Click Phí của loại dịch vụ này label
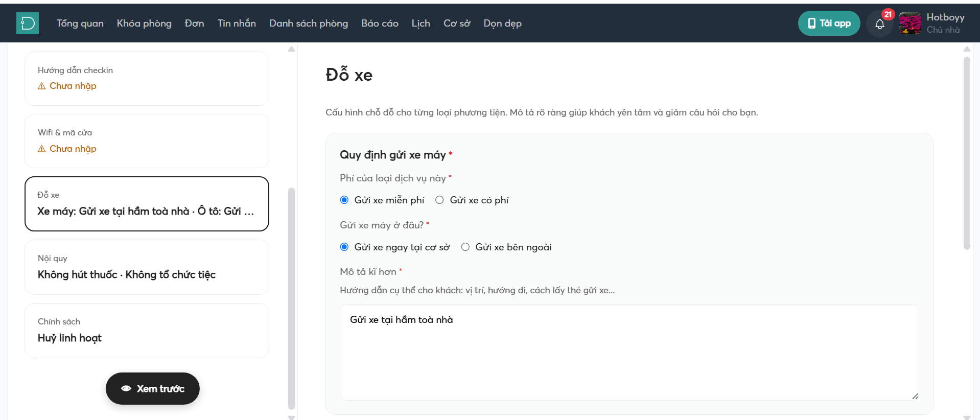The height and width of the screenshot is (420, 980). coord(393,178)
